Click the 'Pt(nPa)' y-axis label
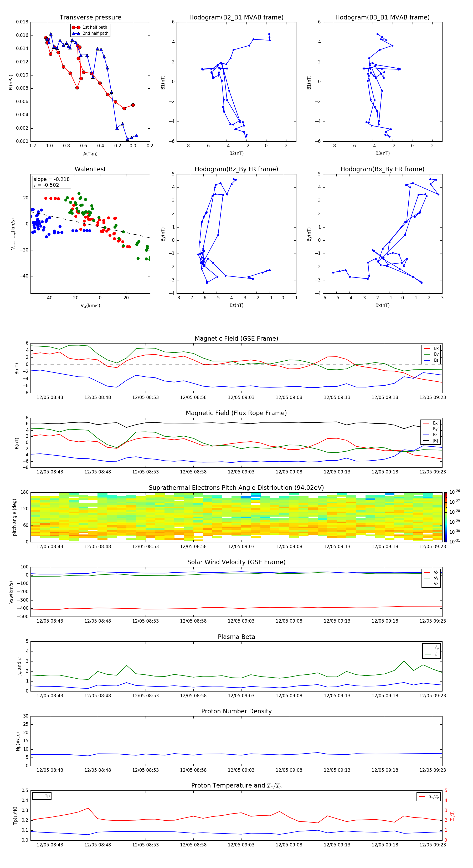 [x=11, y=82]
